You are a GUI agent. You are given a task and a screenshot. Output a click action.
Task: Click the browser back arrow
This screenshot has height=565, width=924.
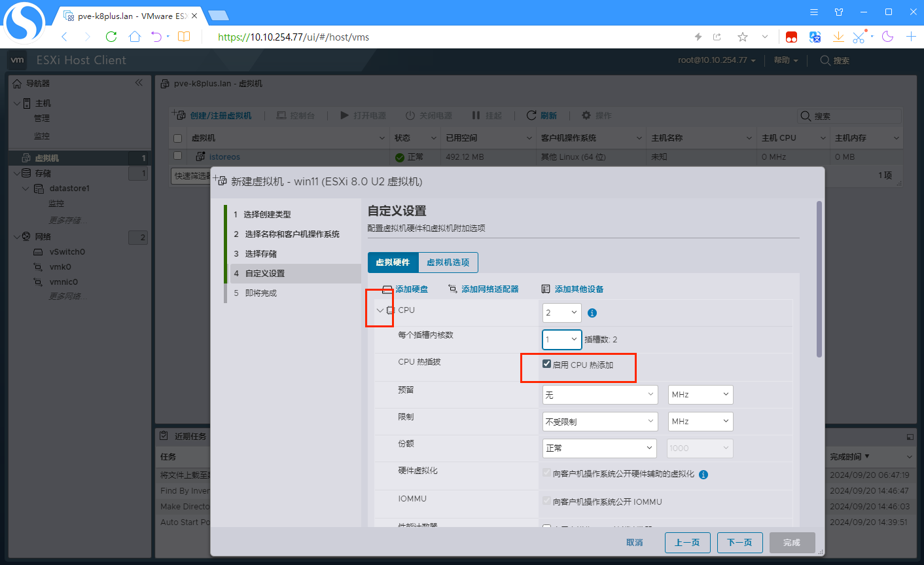64,37
